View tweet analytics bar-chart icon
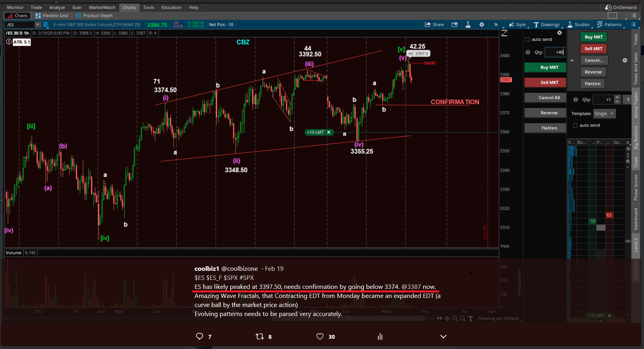This screenshot has height=349, width=644. [380, 336]
